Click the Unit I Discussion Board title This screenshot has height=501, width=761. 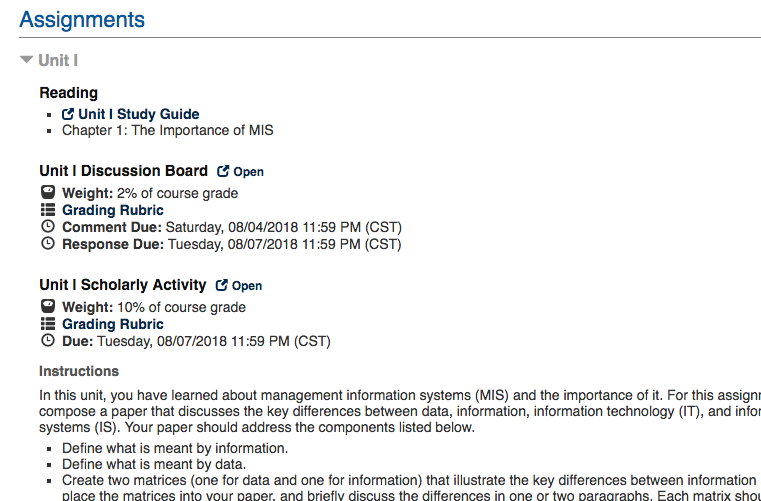(x=123, y=171)
